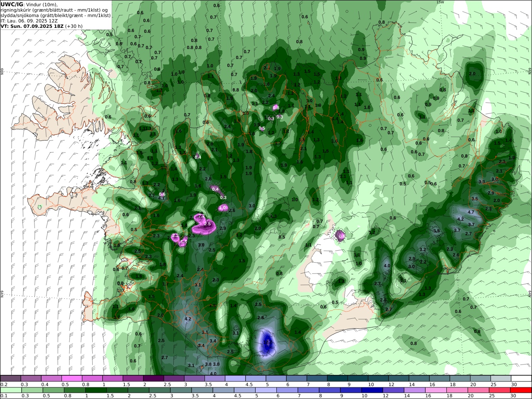
Task: Click the pale green rain swatch between 0.1 and 0.3
Action: (11, 390)
